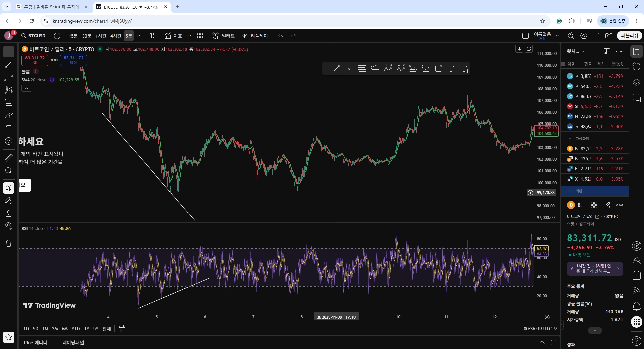Select the trend line drawing tool

pyautogui.click(x=9, y=64)
